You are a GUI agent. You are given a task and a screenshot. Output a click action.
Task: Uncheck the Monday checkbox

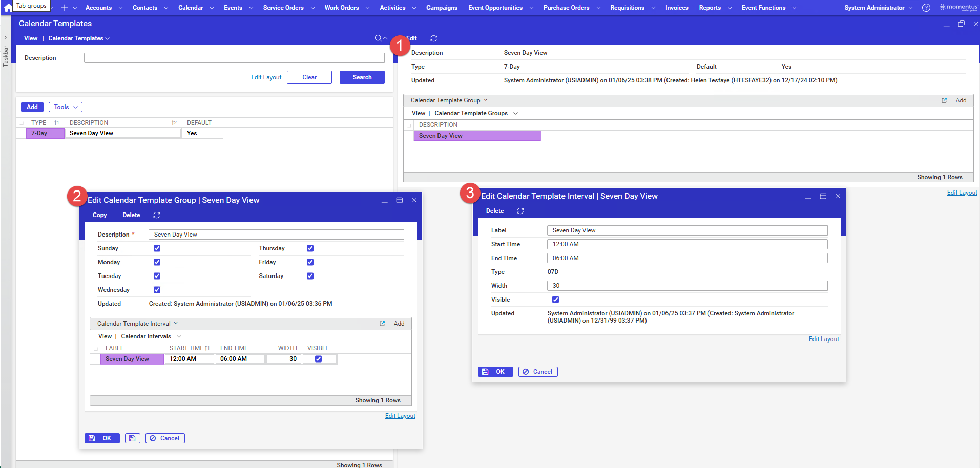tap(157, 262)
